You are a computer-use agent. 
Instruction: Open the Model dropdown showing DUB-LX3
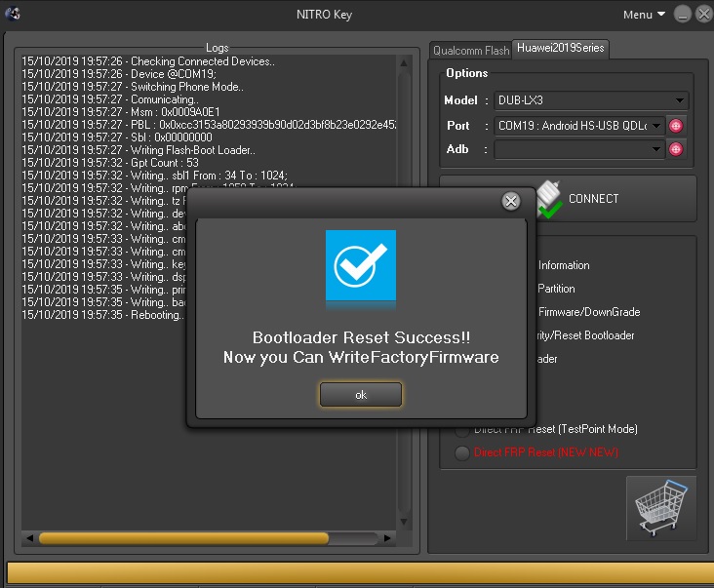591,100
